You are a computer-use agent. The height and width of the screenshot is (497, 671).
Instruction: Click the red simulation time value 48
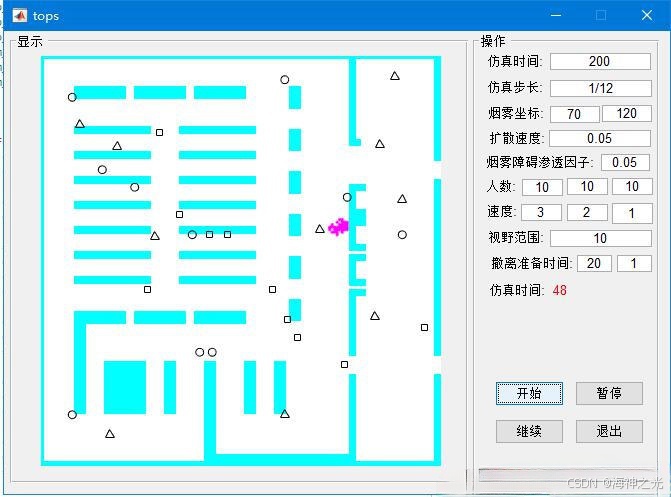[559, 291]
